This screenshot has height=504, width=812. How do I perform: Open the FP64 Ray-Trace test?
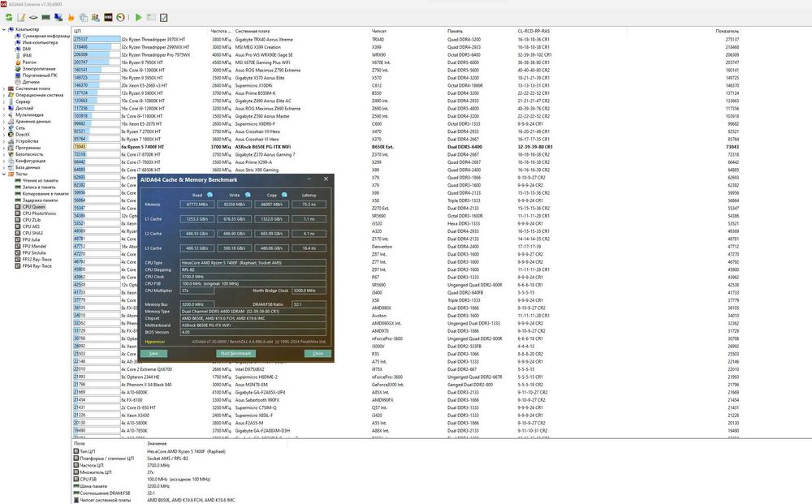click(x=37, y=266)
